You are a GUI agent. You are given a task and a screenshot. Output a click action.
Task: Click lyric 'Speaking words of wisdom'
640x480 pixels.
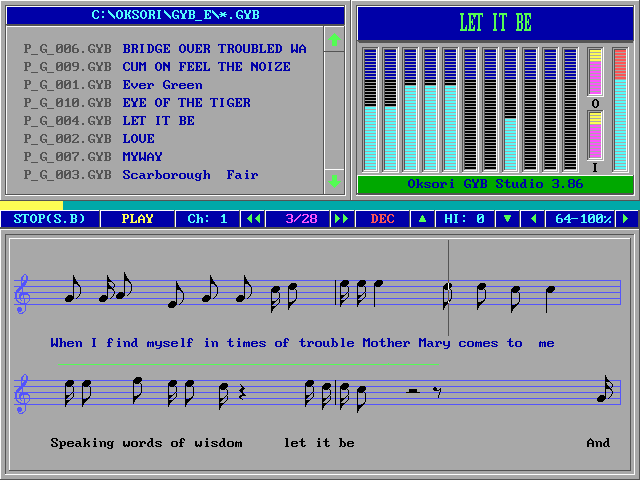point(146,443)
